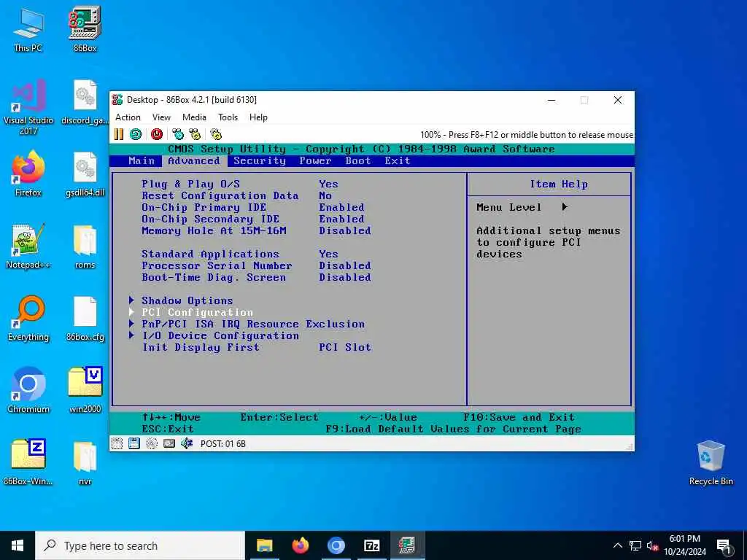Select the discord_ga file on desktop
747x560 pixels.
coord(85,102)
